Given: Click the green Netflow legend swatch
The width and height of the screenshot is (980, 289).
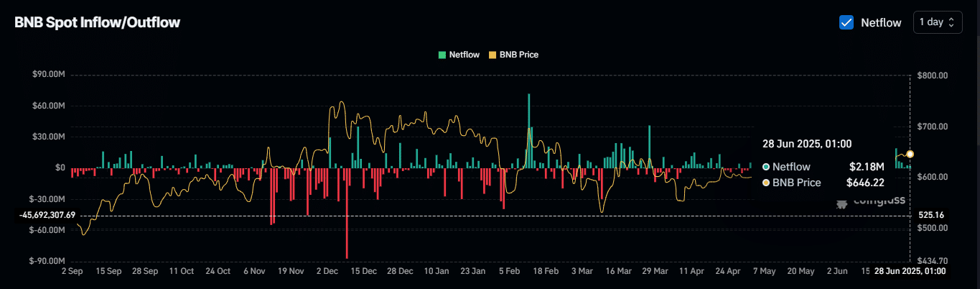Looking at the screenshot, I should pos(442,55).
